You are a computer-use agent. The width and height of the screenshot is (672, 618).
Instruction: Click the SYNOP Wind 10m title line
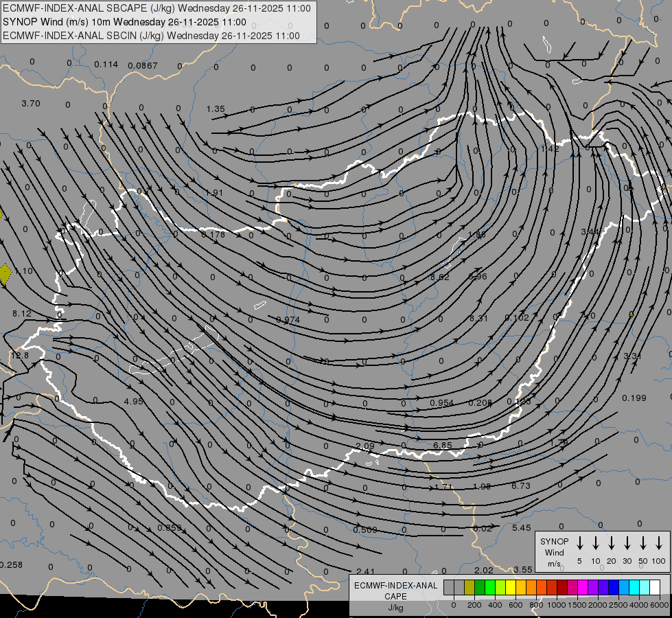(x=124, y=22)
